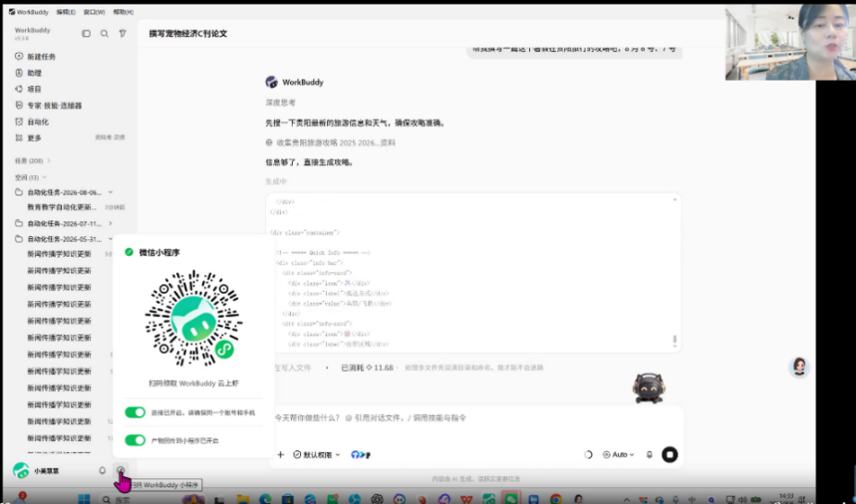Viewport: 856px width, 504px height.
Task: Click the notification bell beside 小美慧慧
Action: point(102,470)
